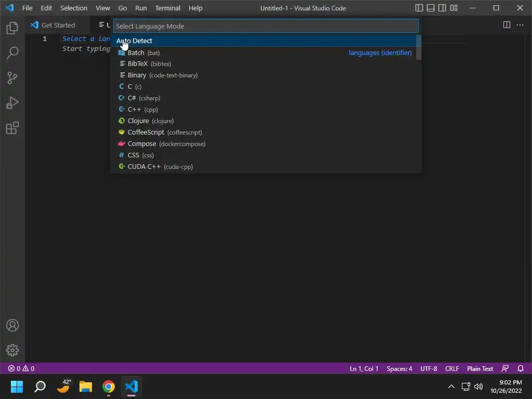Open the Source Control view
This screenshot has width=532, height=399.
click(12, 78)
